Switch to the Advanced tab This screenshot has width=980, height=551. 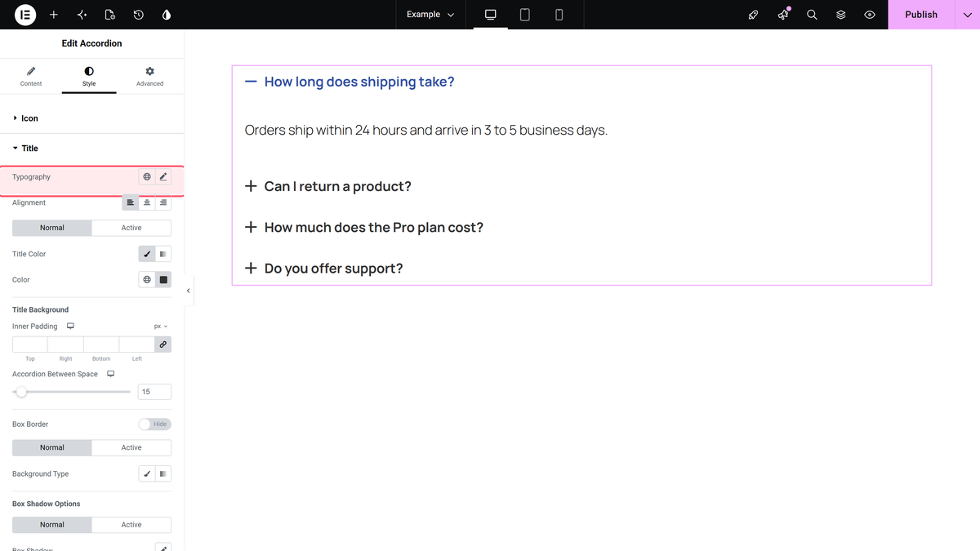[149, 77]
